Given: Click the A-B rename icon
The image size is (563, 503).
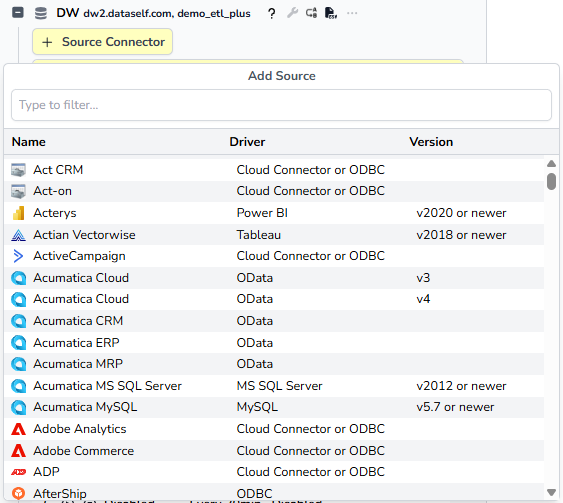Looking at the screenshot, I should (x=311, y=13).
